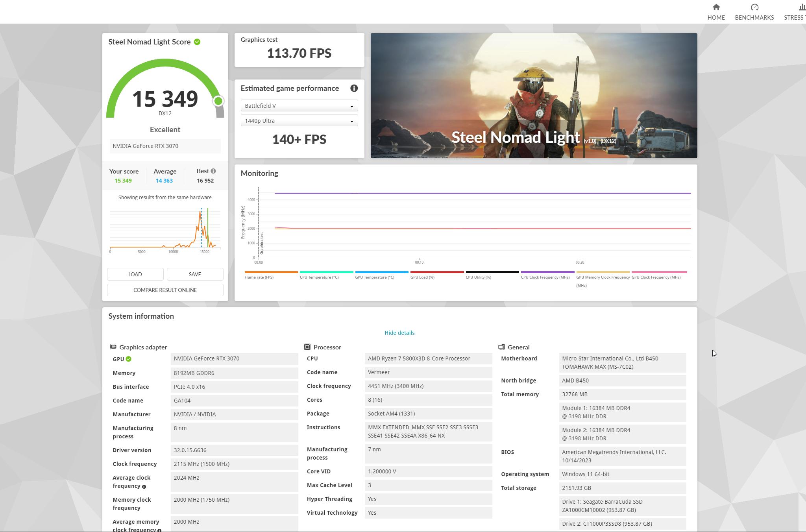This screenshot has height=532, width=806.
Task: Open Benchmarks via the gauge icon
Action: [x=754, y=7]
